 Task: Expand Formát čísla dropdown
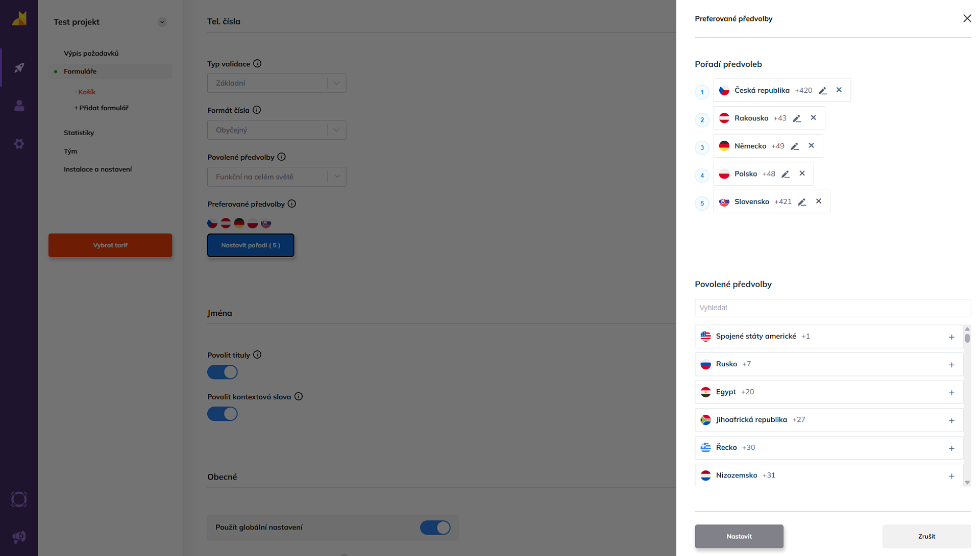[x=277, y=130]
